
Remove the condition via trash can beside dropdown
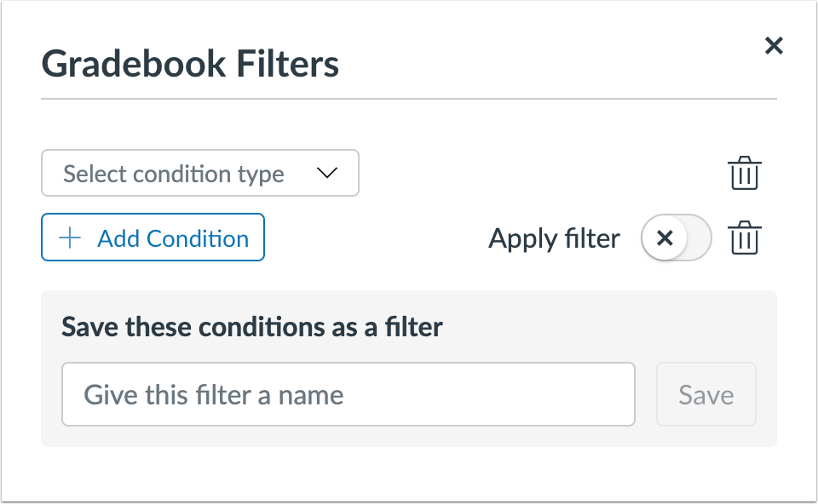[x=744, y=173]
